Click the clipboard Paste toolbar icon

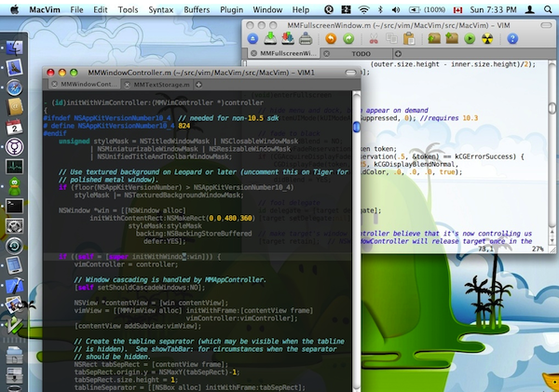tap(409, 38)
